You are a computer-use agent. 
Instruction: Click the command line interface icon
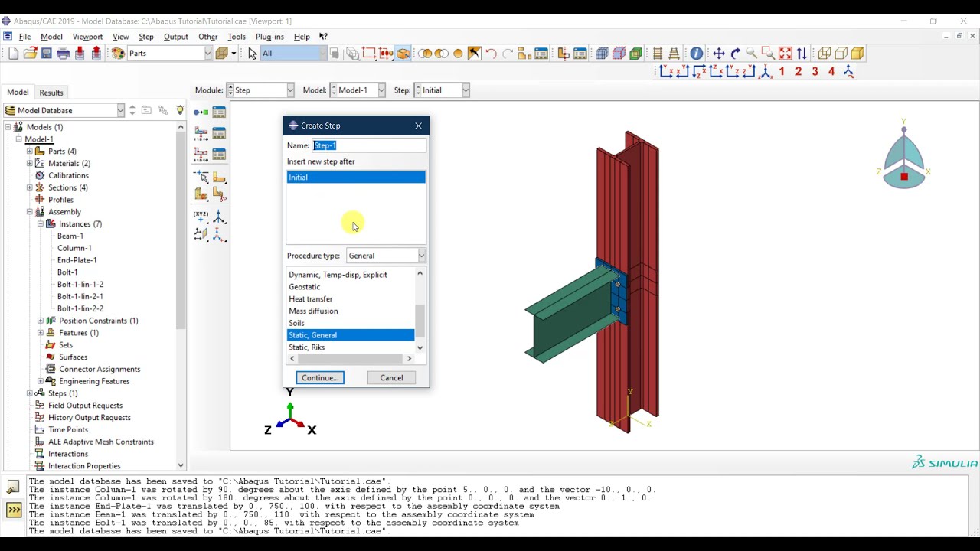point(14,510)
